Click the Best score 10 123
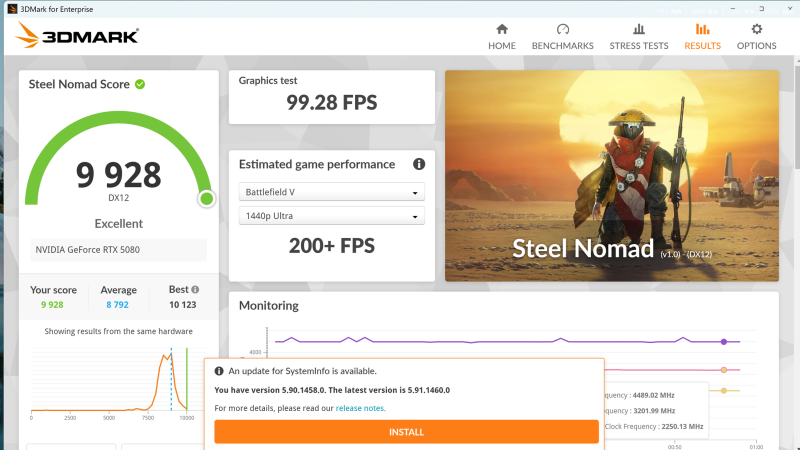 tap(183, 305)
